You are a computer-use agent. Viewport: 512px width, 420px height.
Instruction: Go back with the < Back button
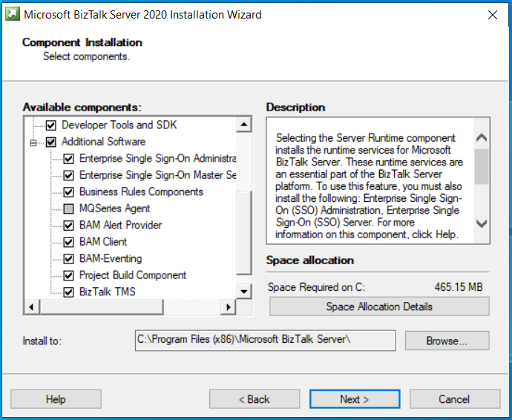(255, 398)
